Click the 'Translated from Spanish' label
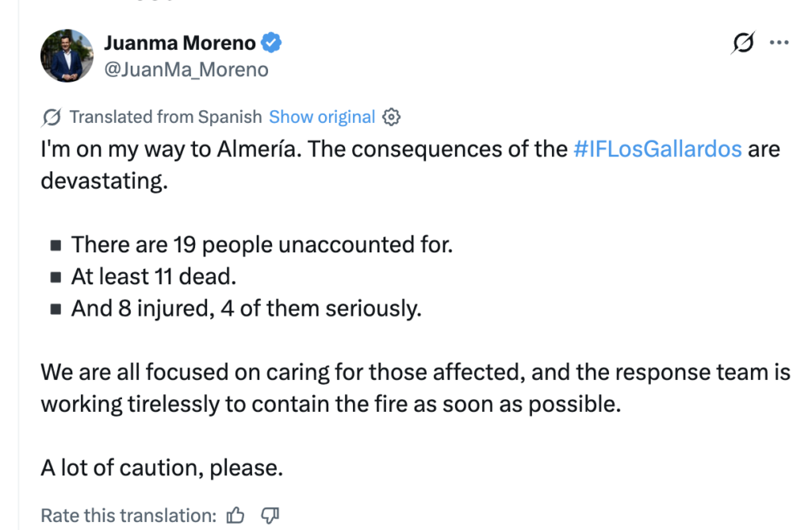Viewport: 812px width, 530px height. pos(166,117)
